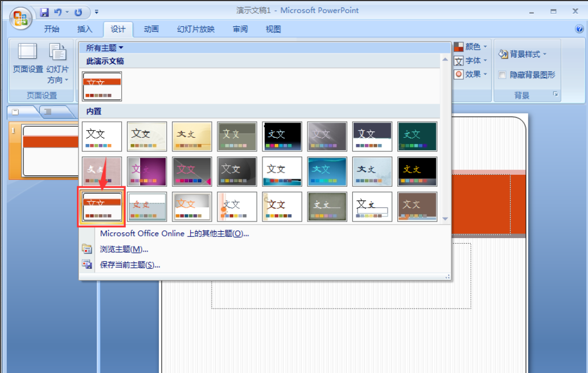Apply the olive green-gray theme in first row
The height and width of the screenshot is (373, 588).
(237, 136)
